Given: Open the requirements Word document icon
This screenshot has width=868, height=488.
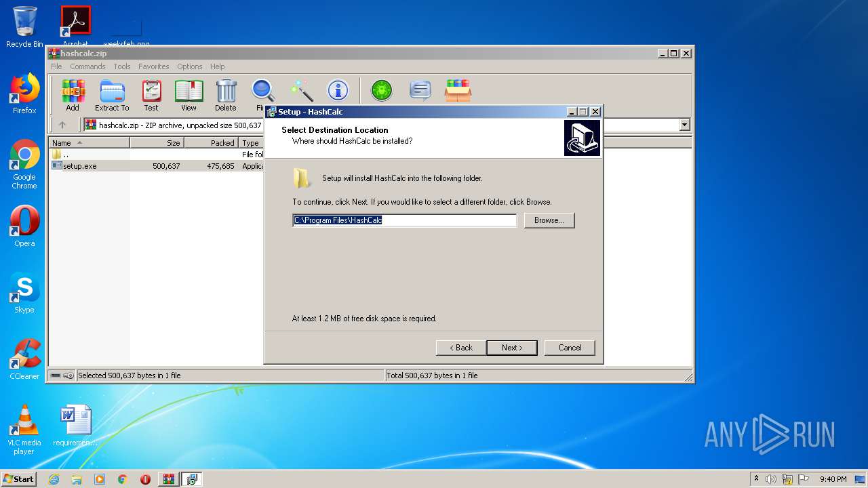Looking at the screenshot, I should (x=75, y=426).
